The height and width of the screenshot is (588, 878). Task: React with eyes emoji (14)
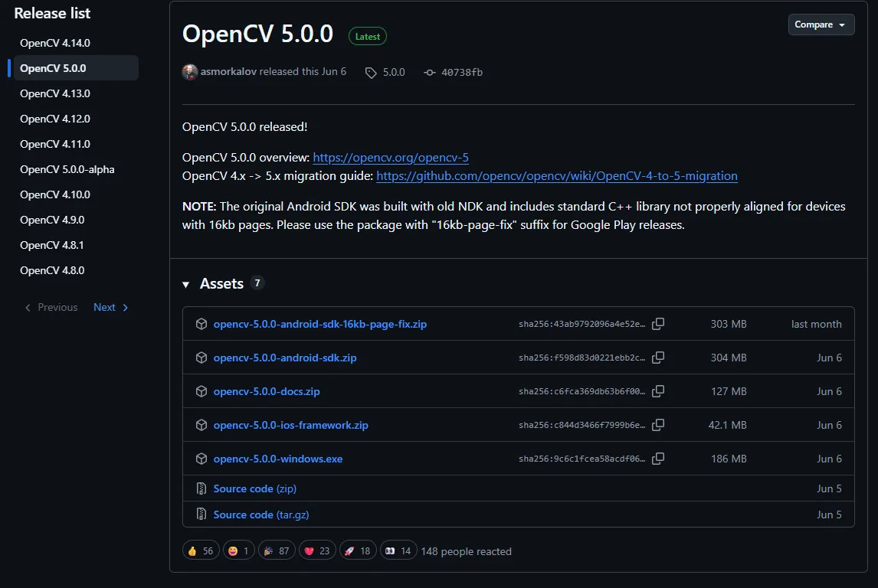(398, 550)
